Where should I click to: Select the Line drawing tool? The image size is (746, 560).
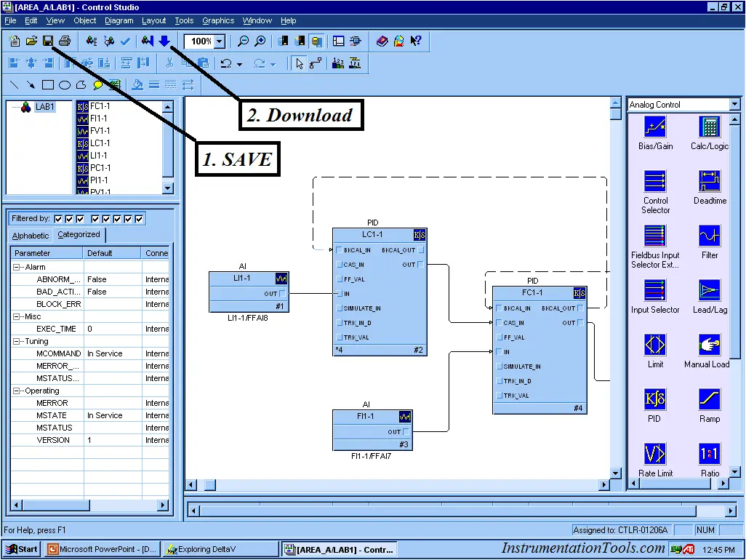coord(15,84)
